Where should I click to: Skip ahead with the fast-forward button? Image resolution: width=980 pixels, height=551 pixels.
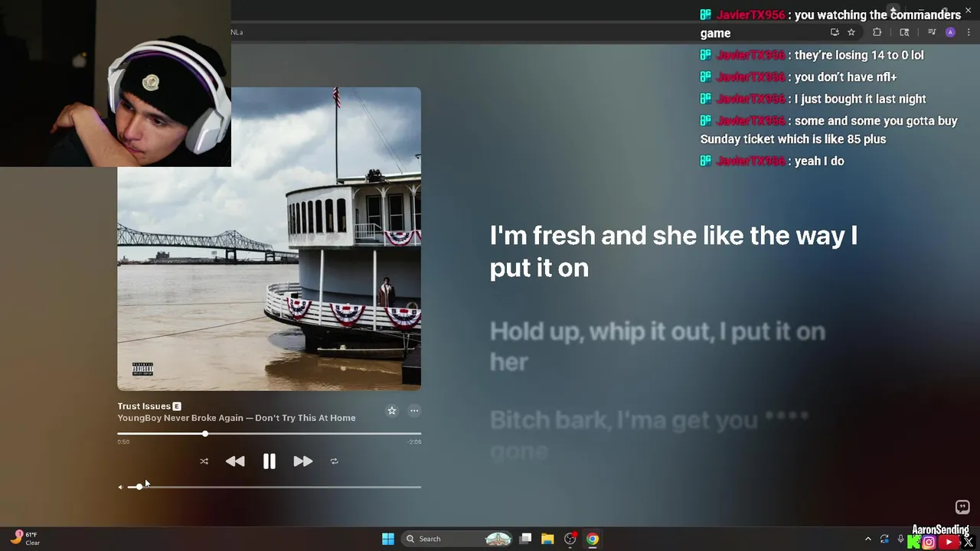(x=303, y=461)
